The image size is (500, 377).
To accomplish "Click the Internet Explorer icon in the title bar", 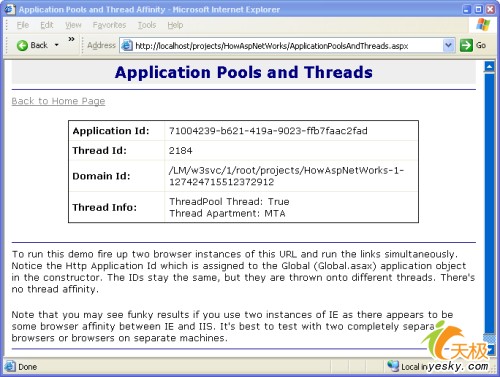I will point(10,9).
